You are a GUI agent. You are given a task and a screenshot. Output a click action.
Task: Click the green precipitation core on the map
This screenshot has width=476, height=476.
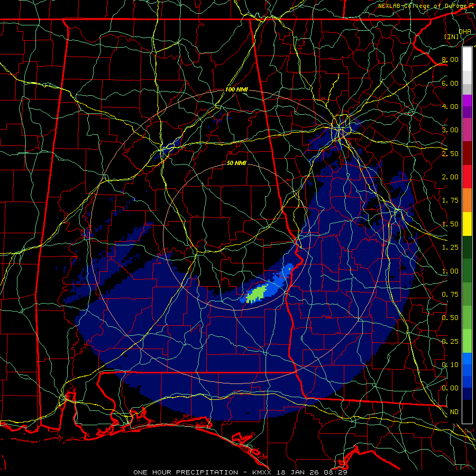pos(257,294)
